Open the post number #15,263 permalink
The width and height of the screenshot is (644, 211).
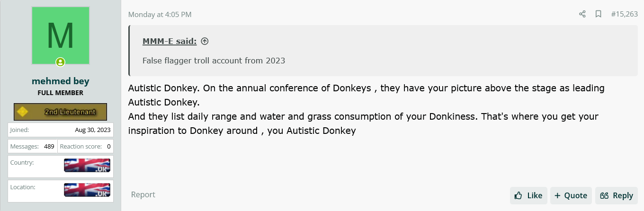pyautogui.click(x=624, y=14)
